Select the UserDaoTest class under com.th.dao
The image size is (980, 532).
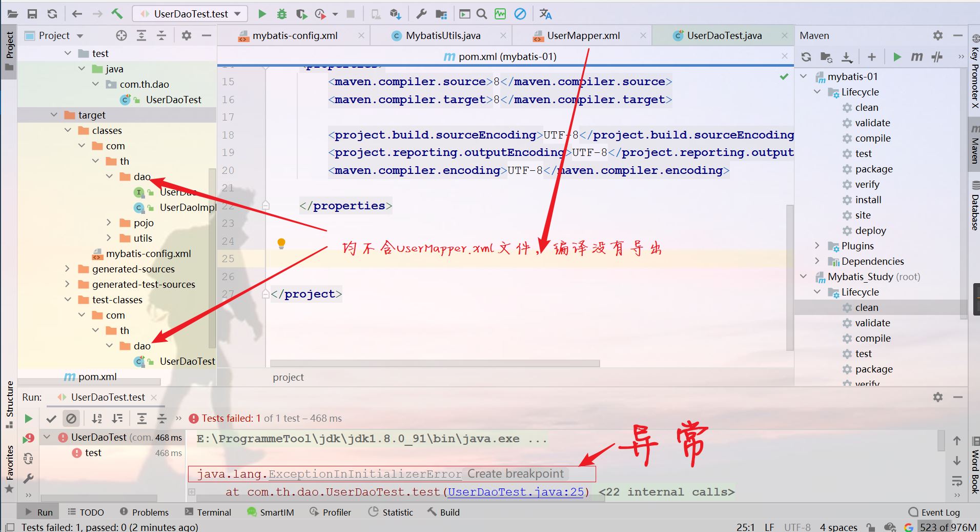[173, 100]
